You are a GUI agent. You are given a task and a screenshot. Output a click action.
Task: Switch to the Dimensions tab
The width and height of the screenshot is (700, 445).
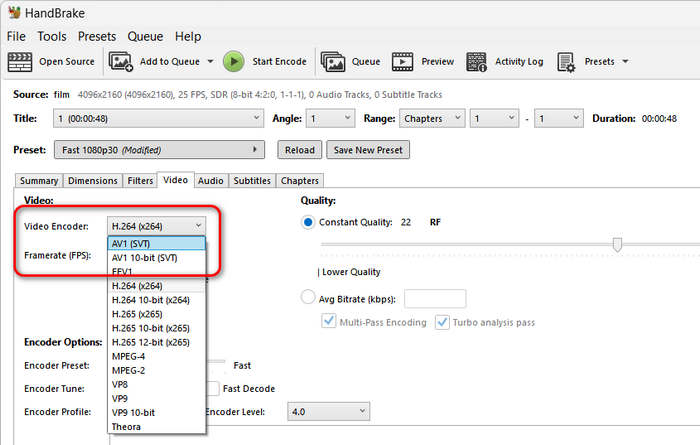click(x=92, y=181)
